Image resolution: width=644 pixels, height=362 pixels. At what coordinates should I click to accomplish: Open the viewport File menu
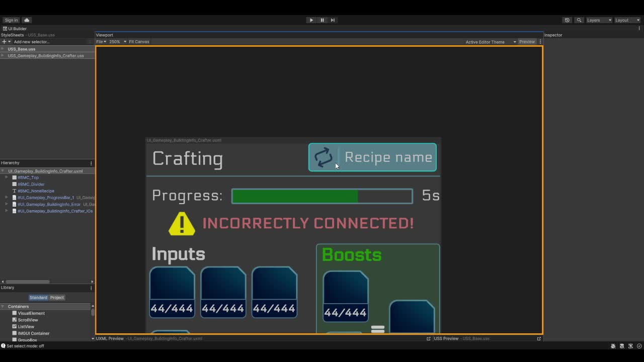click(101, 42)
